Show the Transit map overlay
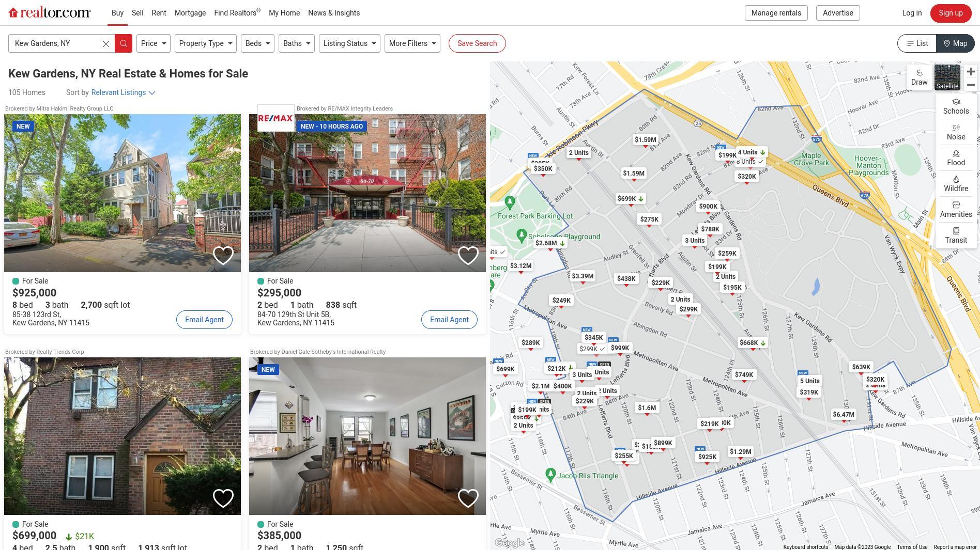This screenshot has width=980, height=550. 956,235
